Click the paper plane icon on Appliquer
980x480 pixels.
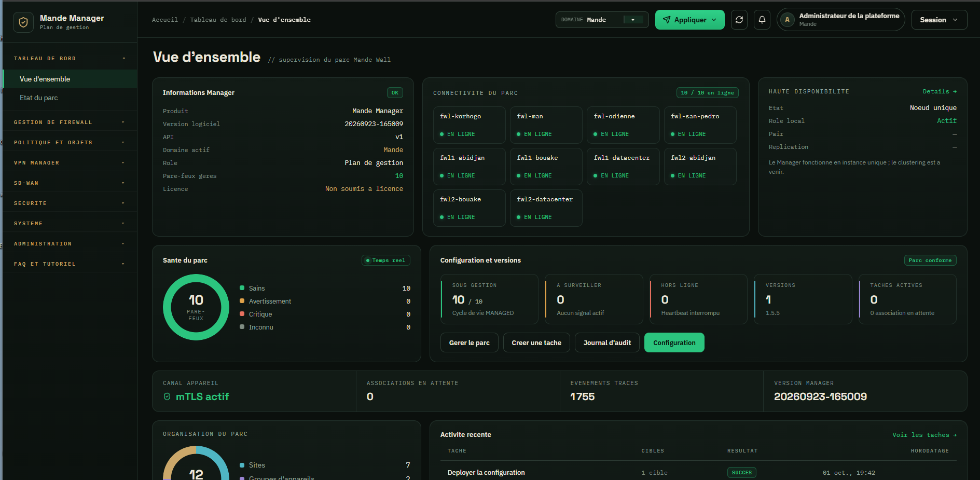tap(667, 20)
